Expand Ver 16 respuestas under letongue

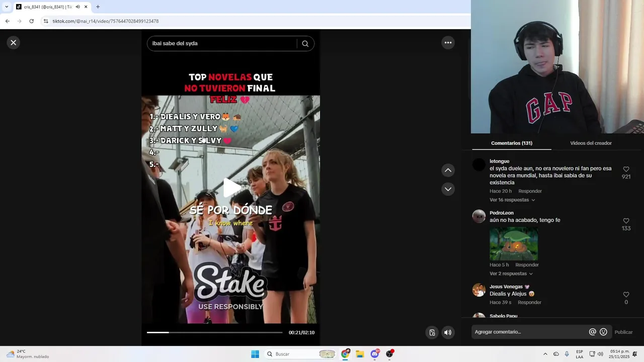(512, 200)
